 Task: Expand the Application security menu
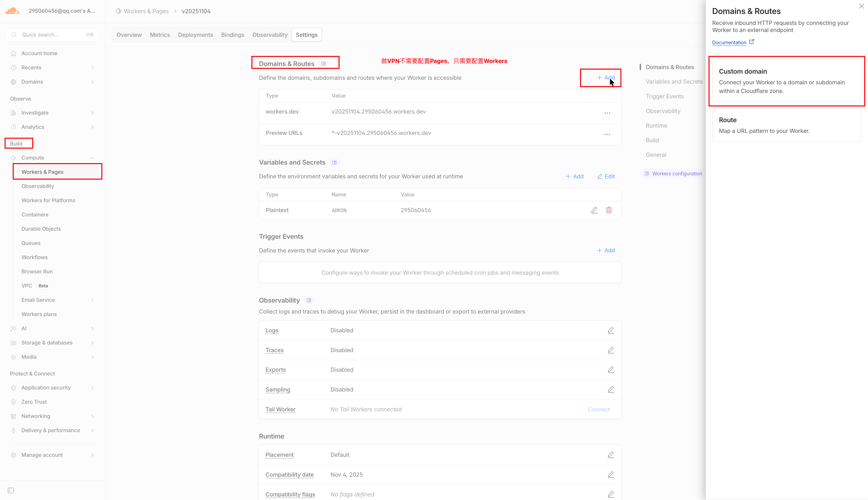coord(92,388)
